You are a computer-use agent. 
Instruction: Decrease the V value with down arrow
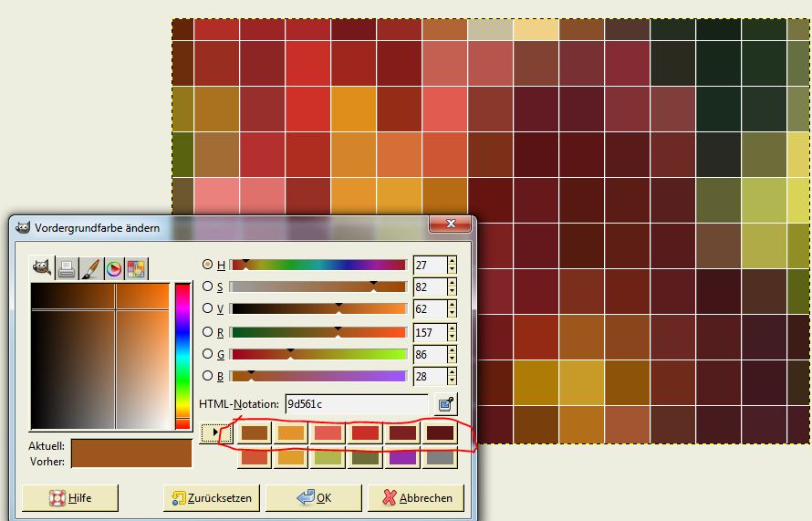[453, 313]
